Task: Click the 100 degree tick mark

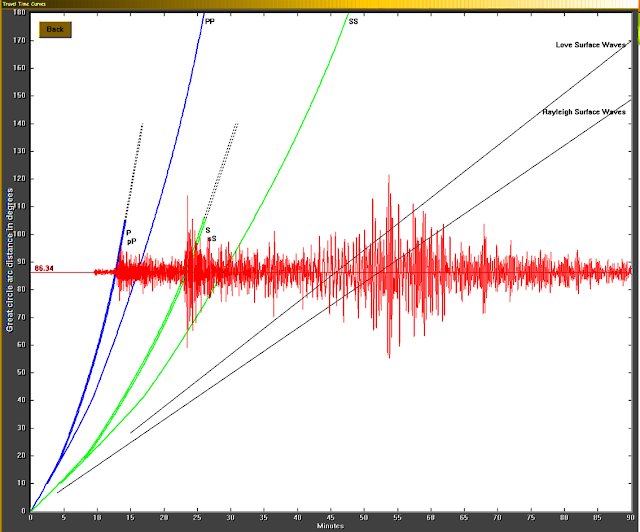Action: 28,234
